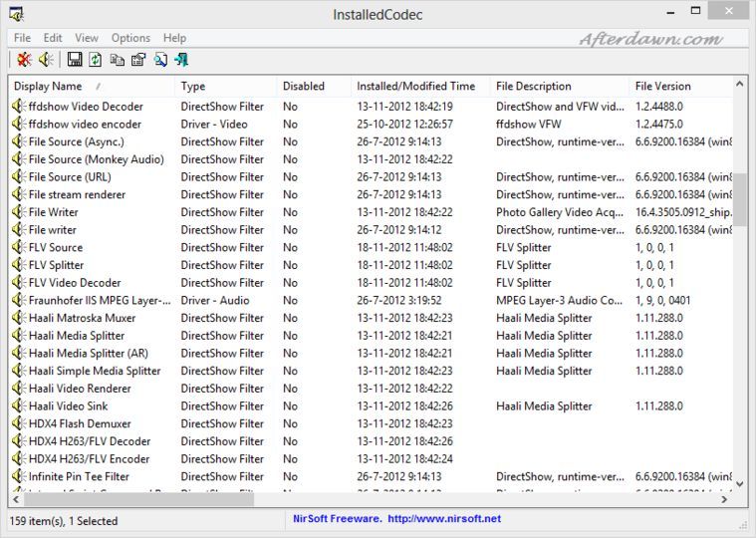Open the View menu
Viewport: 756px width, 538px height.
[87, 38]
